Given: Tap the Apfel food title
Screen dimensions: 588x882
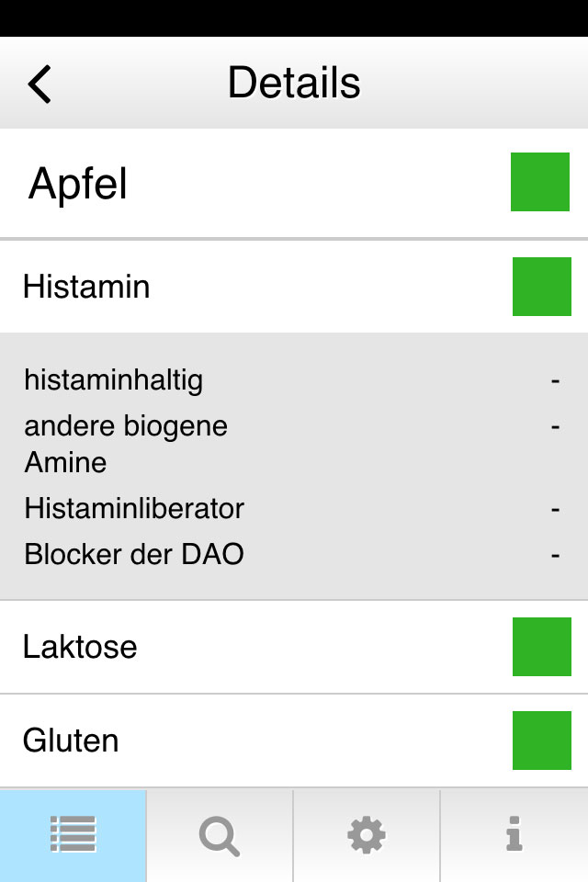Looking at the screenshot, I should point(78,184).
